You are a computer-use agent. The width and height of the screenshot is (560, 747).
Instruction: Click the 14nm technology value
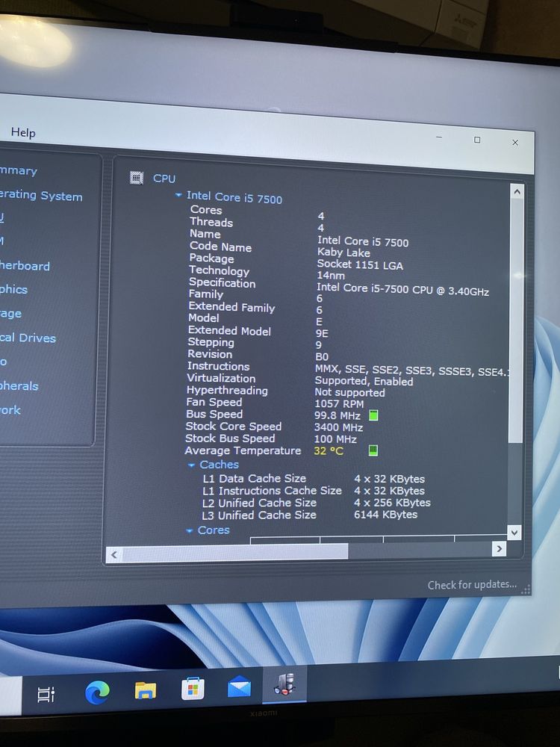point(331,276)
